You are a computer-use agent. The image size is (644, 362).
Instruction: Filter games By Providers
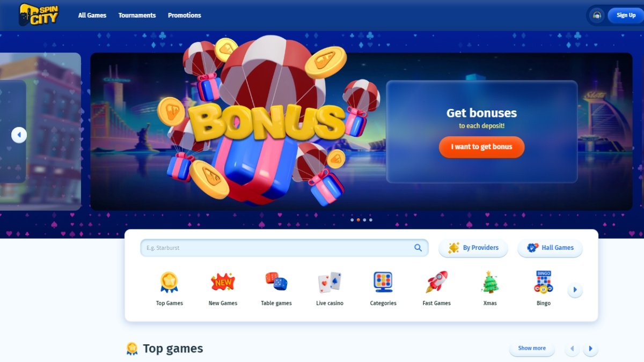[473, 248]
